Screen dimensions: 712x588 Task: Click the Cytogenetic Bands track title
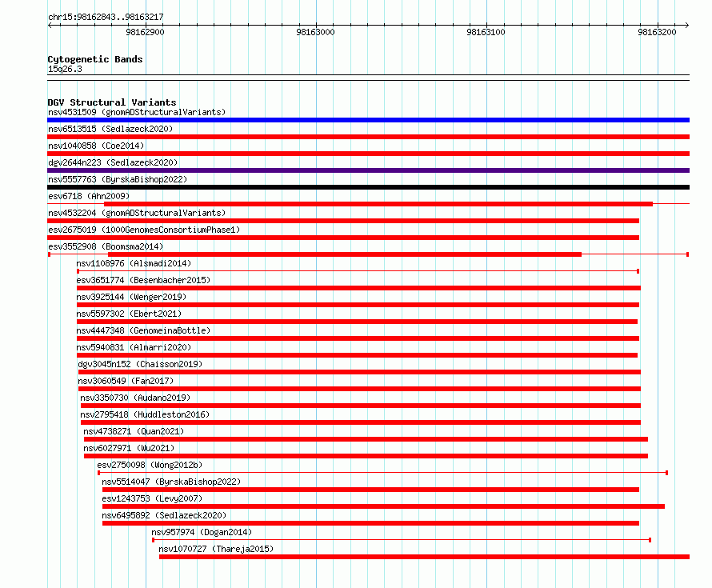(95, 59)
